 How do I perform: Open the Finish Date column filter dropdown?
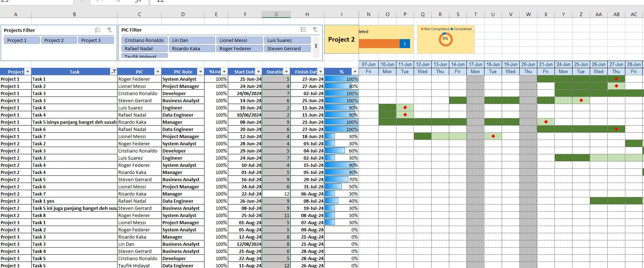click(x=321, y=72)
